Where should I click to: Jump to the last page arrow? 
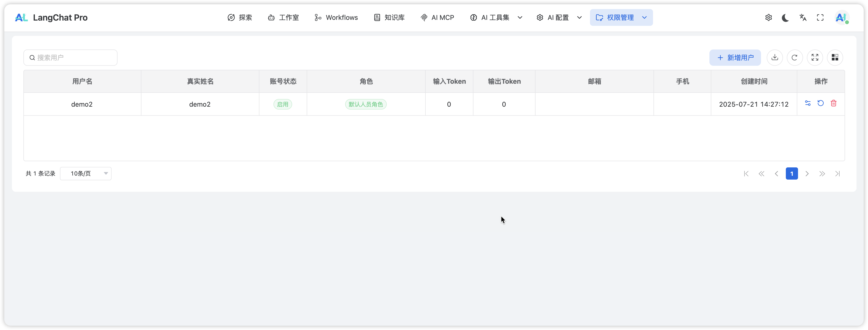837,174
